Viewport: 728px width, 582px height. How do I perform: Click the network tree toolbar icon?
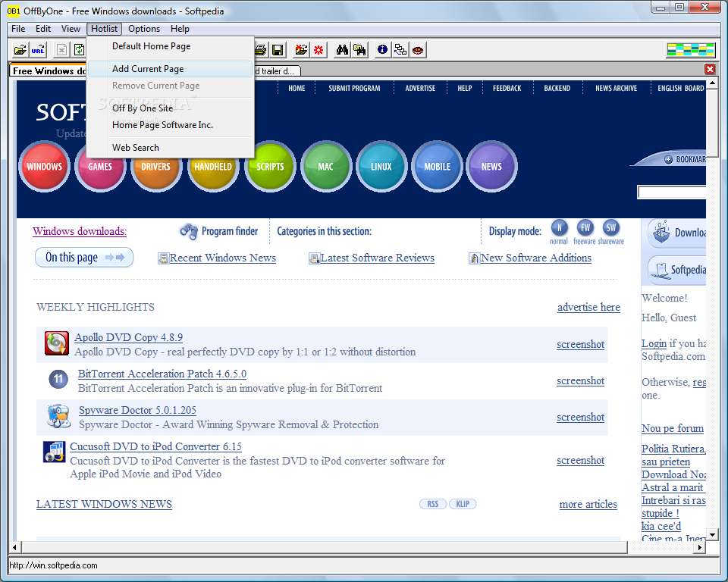tap(400, 50)
